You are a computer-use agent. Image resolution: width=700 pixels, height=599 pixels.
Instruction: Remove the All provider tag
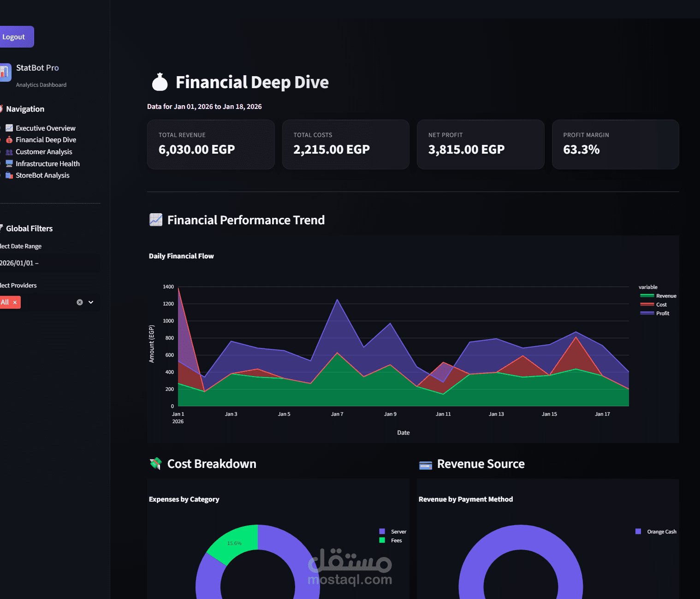pyautogui.click(x=15, y=302)
